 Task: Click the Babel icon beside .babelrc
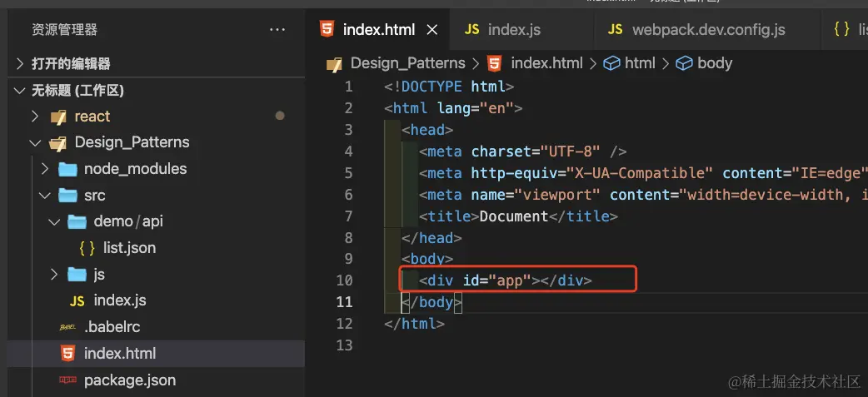tap(67, 327)
